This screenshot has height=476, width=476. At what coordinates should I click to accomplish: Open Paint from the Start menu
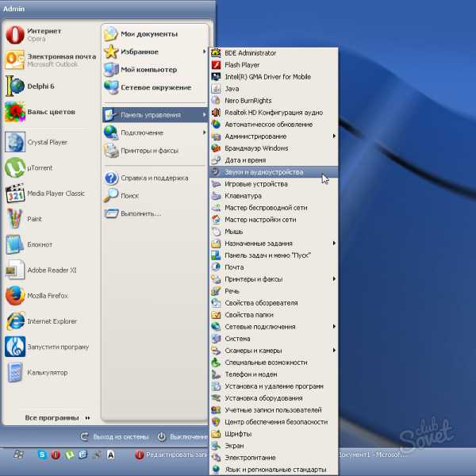[50, 219]
